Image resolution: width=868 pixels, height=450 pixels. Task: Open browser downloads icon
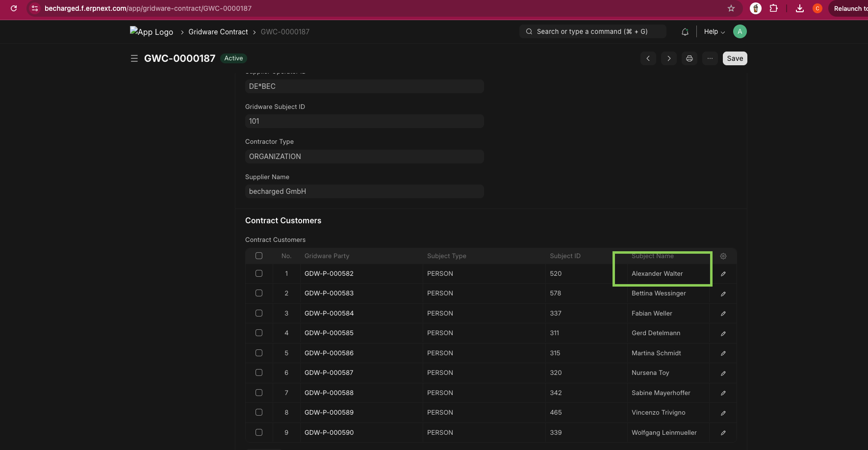coord(800,8)
